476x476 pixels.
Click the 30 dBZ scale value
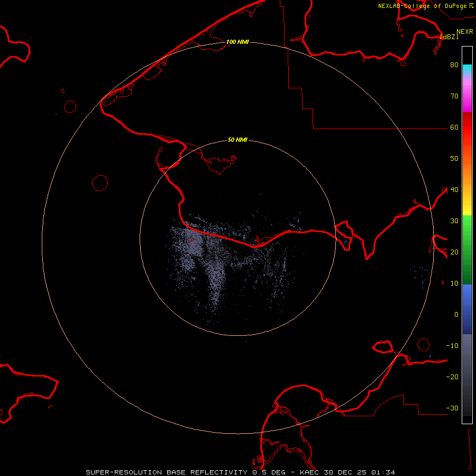click(x=454, y=221)
